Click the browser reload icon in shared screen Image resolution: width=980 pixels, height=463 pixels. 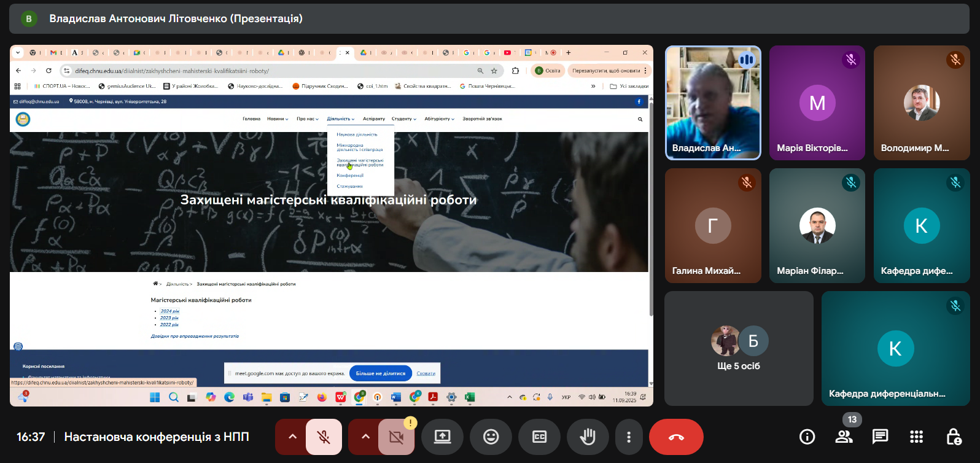(x=49, y=71)
